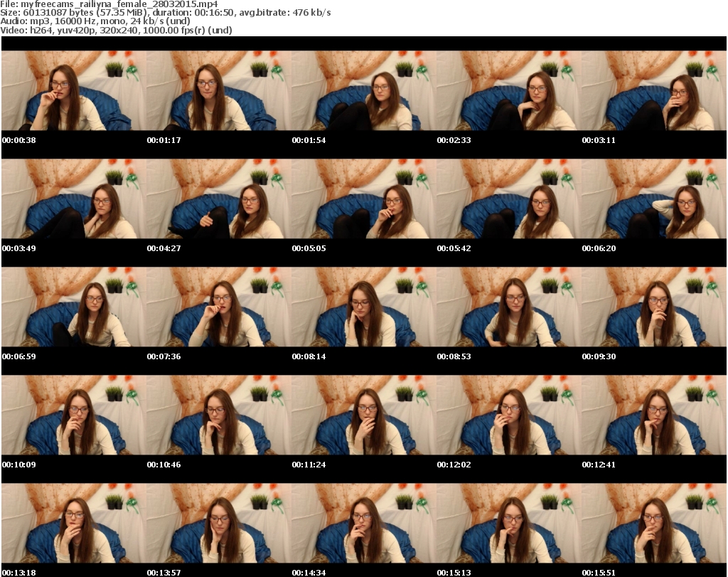View the frame at 00:15:13

[x=508, y=524]
